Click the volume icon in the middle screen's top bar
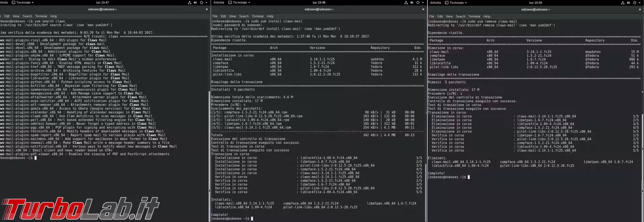The height and width of the screenshot is (222, 644). point(412,3)
